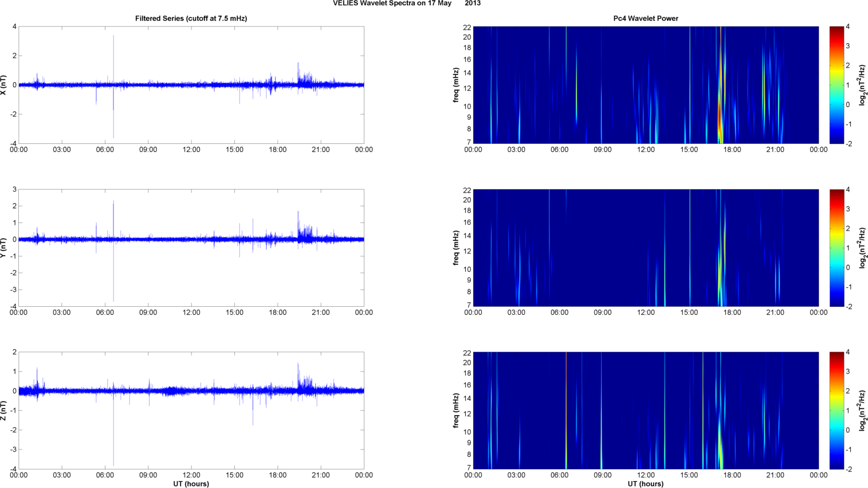Click the colorbar beside the bottom wavelet plot
Image resolution: width=868 pixels, height=488 pixels.
[x=836, y=411]
